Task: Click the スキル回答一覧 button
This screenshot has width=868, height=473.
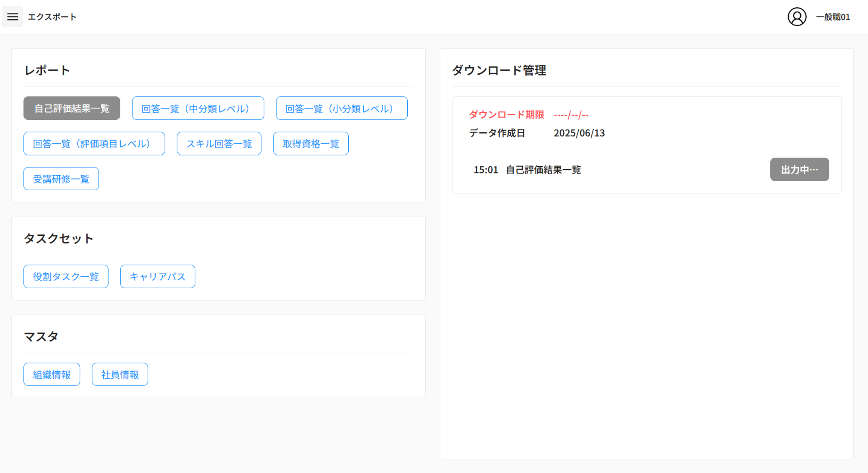Action: click(x=219, y=144)
